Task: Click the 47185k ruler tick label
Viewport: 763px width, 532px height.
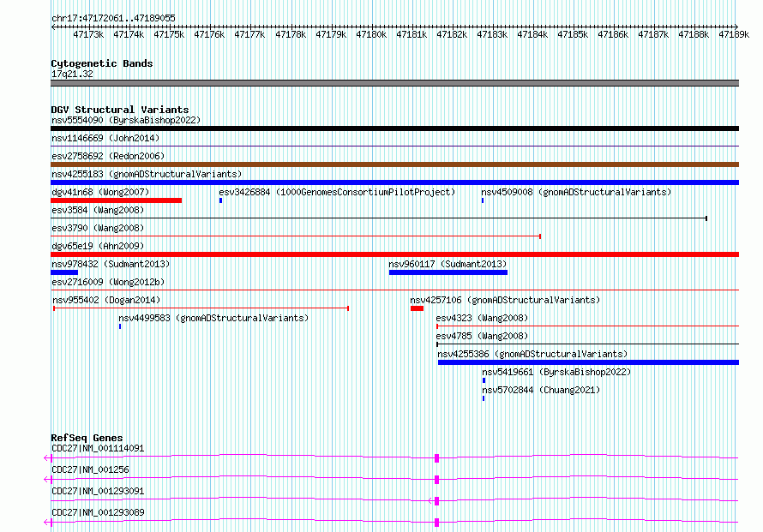Action: click(x=573, y=34)
